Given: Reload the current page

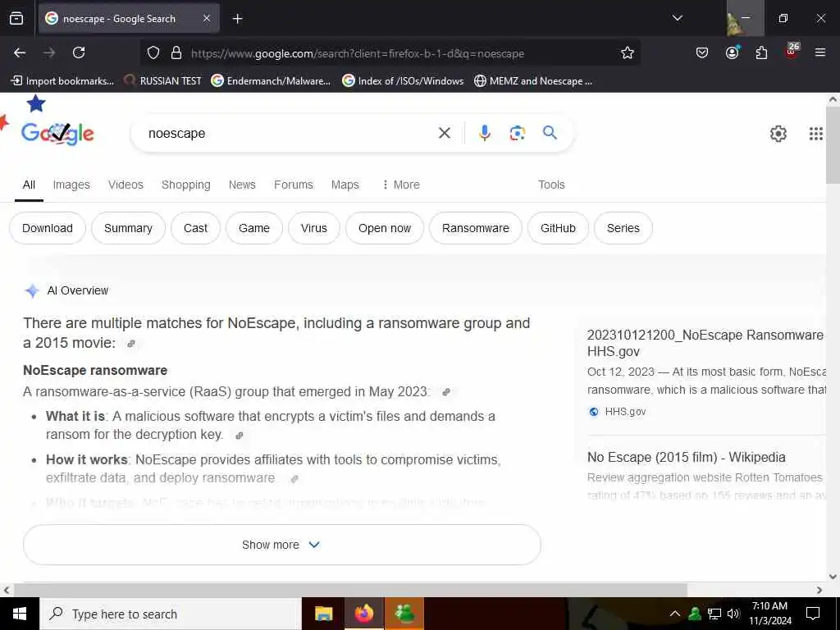Looking at the screenshot, I should [79, 52].
